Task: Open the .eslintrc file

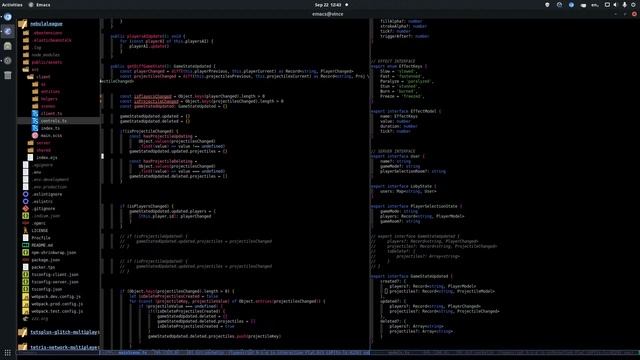Action: 42,202
